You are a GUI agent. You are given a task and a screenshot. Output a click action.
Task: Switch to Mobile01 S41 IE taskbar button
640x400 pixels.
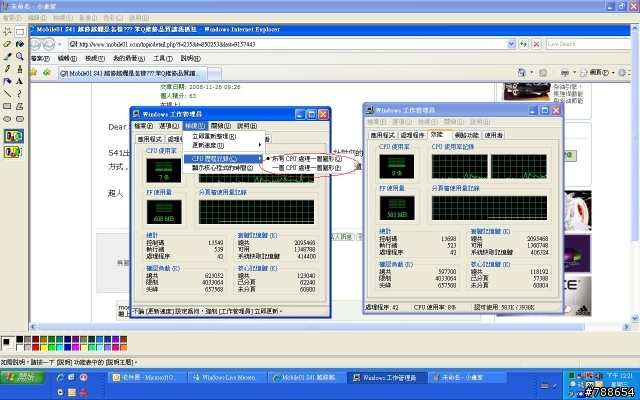307,378
